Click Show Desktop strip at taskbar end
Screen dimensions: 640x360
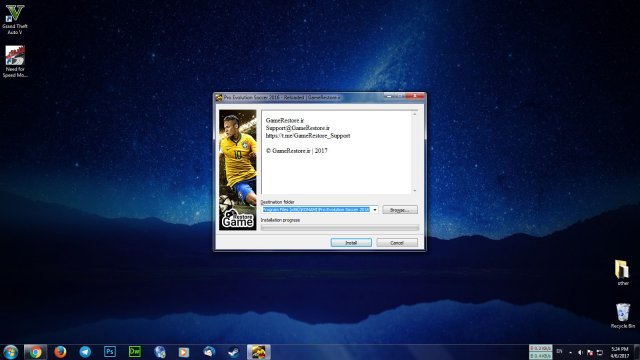[x=637, y=352]
